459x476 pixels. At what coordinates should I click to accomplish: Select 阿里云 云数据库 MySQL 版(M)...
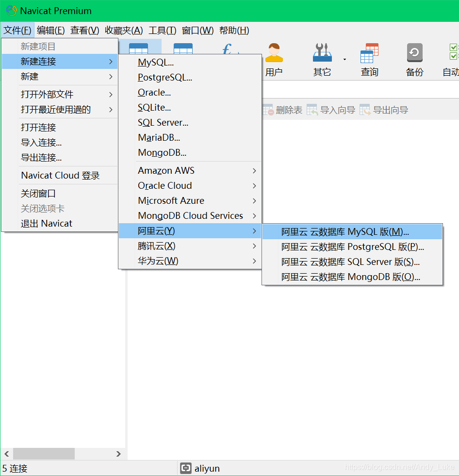point(352,232)
